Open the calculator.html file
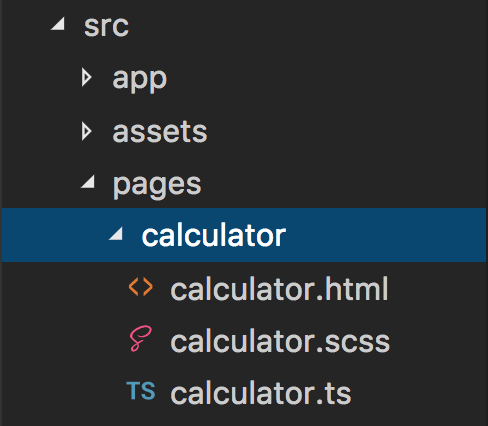The image size is (488, 426). tap(279, 289)
